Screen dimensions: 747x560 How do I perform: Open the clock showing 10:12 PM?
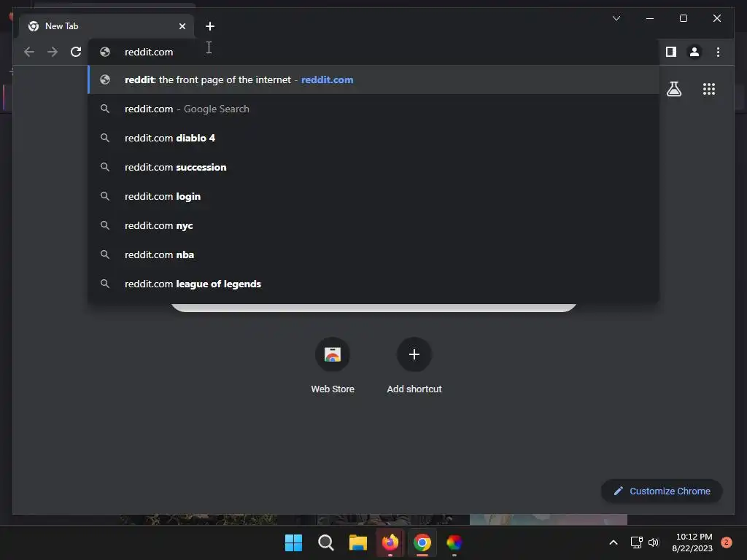(693, 542)
